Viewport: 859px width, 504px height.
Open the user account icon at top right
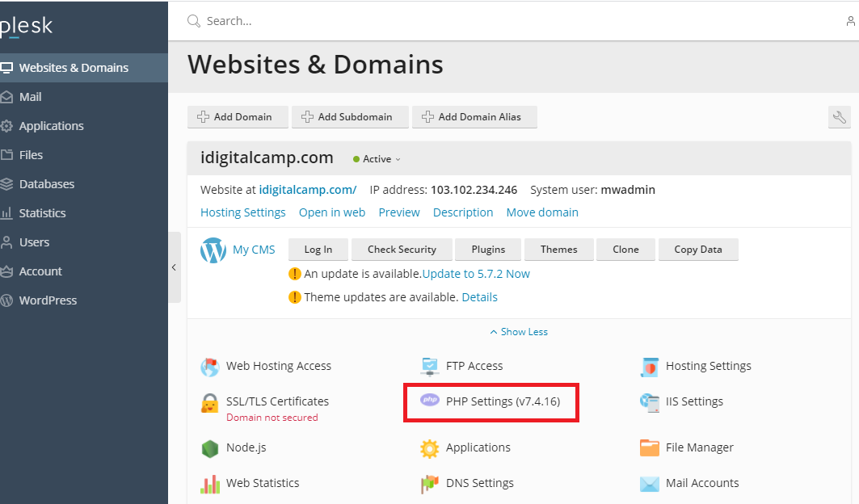pos(851,21)
